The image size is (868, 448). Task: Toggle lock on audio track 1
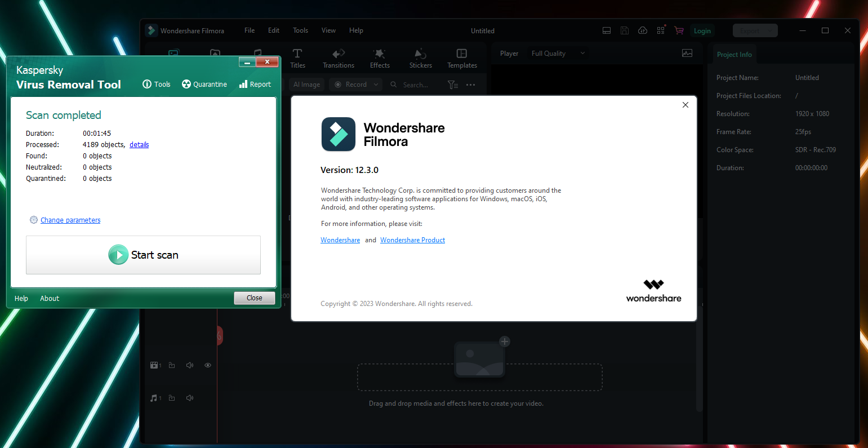pyautogui.click(x=172, y=398)
